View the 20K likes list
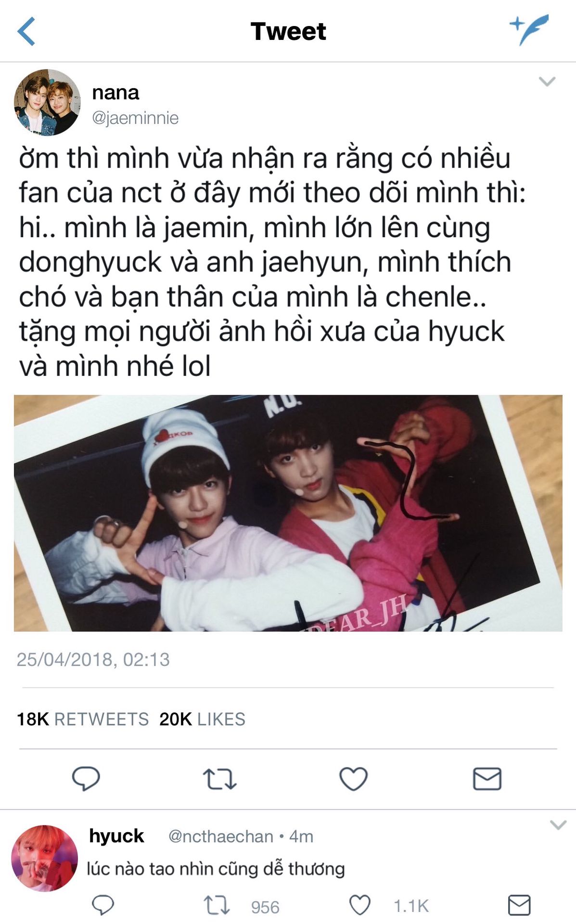This screenshot has height=924, width=576. (202, 719)
